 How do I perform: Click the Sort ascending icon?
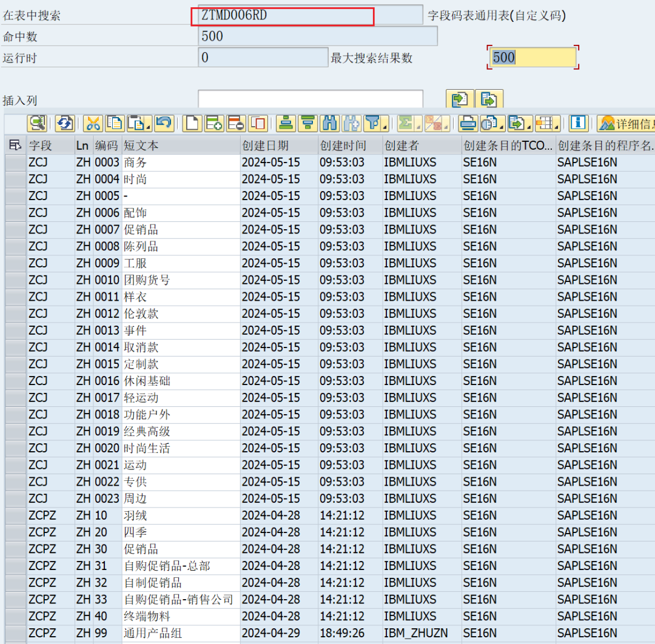click(x=286, y=124)
